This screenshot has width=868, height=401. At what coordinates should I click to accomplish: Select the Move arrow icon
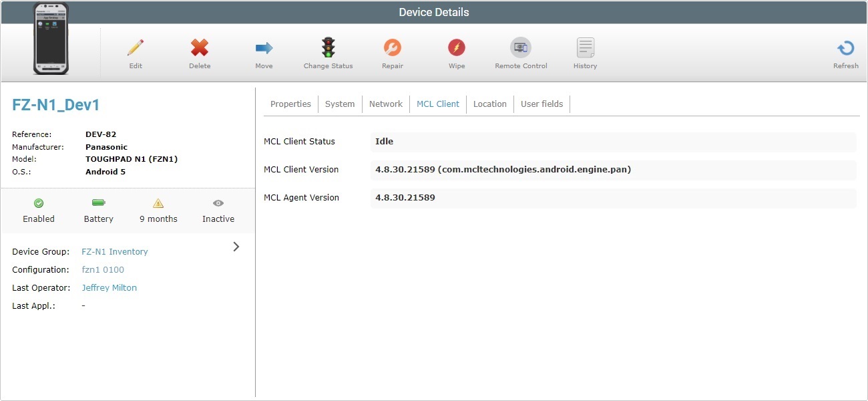264,48
